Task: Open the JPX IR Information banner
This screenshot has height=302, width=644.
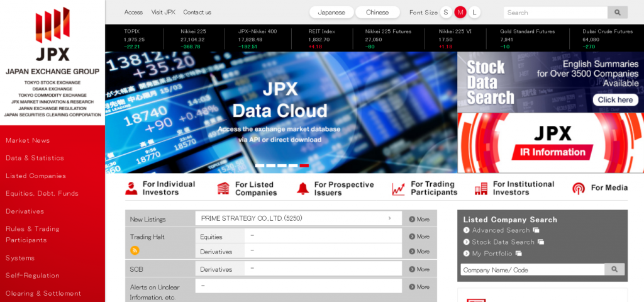Action: [x=550, y=143]
